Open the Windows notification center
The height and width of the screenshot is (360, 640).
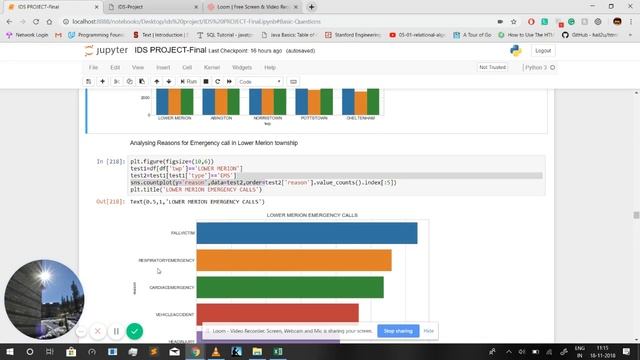(x=627, y=351)
